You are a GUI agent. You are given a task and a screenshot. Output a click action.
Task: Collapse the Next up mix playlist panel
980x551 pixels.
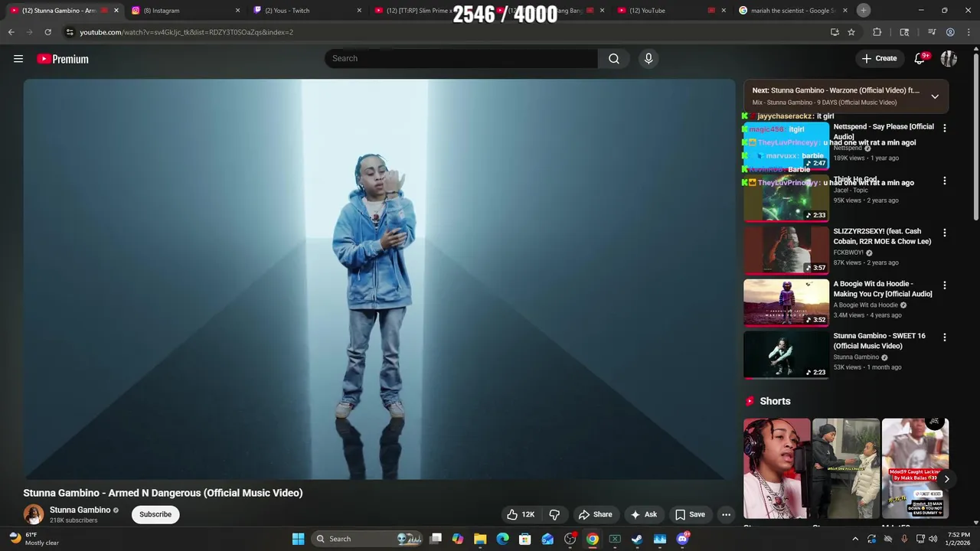[x=935, y=96]
